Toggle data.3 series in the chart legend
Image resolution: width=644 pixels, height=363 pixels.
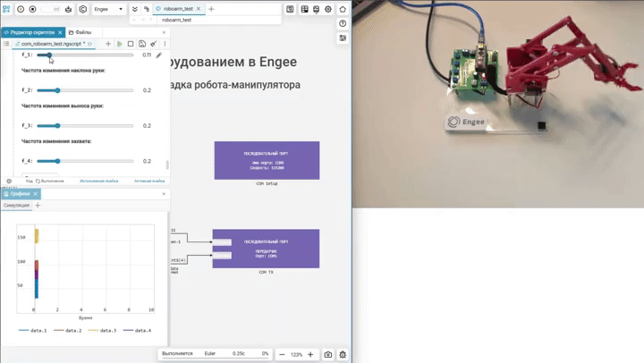coord(103,331)
